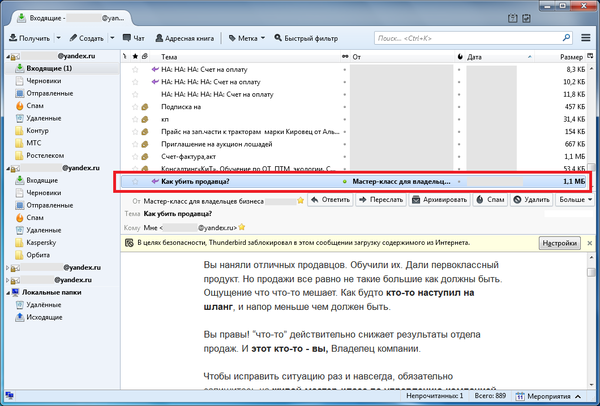This screenshot has height=406, width=600.
Task: Toggle star on 'Как убить продавца?' message
Action: 136,182
